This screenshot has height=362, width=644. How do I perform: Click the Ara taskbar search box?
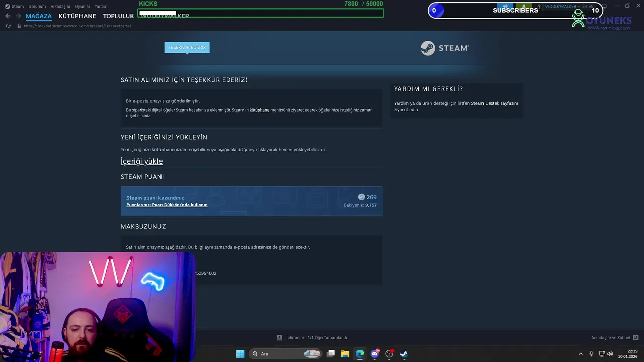(x=285, y=354)
